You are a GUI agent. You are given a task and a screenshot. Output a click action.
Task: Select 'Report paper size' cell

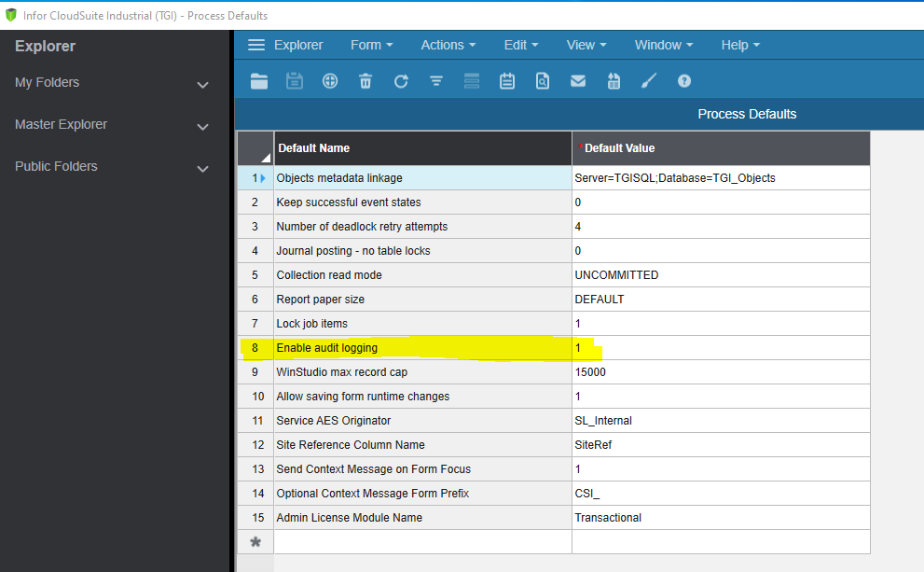pyautogui.click(x=422, y=300)
